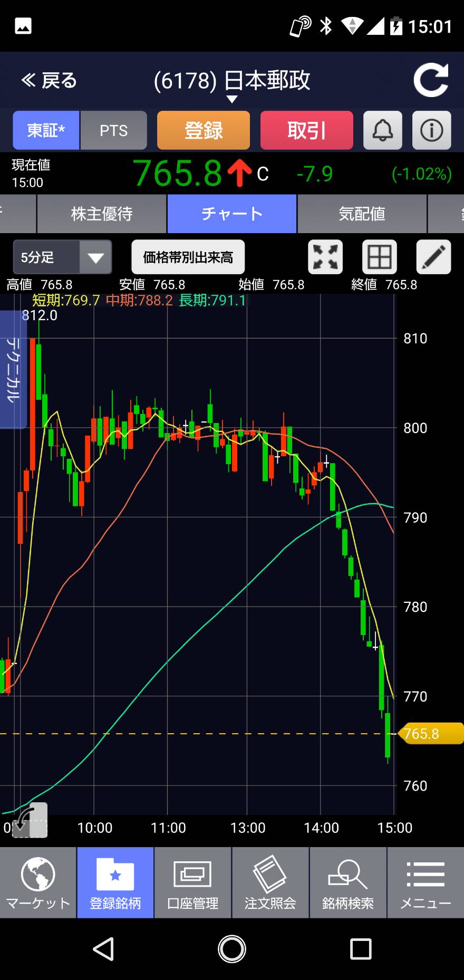Open the 5分足 timeframe dropdown
This screenshot has height=980, width=464.
coord(62,257)
